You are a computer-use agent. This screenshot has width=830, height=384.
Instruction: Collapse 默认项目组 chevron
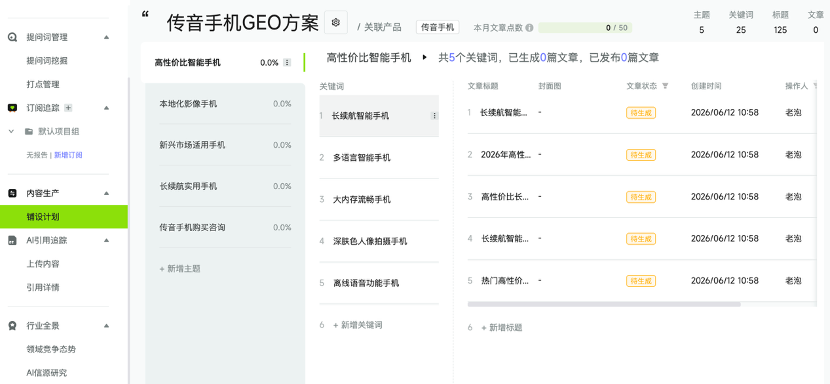11,131
